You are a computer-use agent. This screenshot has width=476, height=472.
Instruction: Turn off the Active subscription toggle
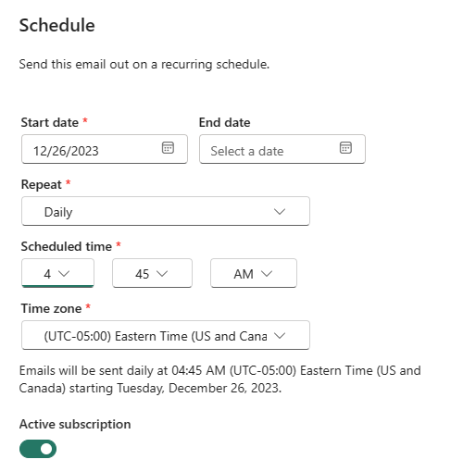click(x=38, y=449)
